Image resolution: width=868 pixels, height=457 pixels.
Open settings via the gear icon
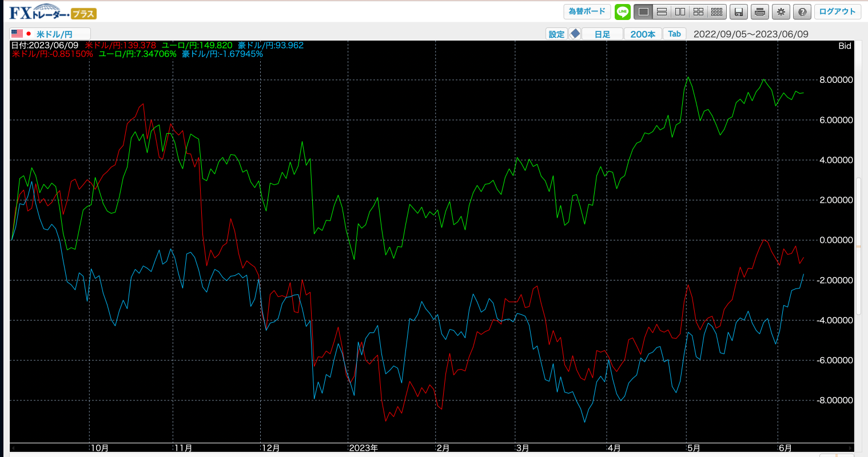[x=781, y=11]
